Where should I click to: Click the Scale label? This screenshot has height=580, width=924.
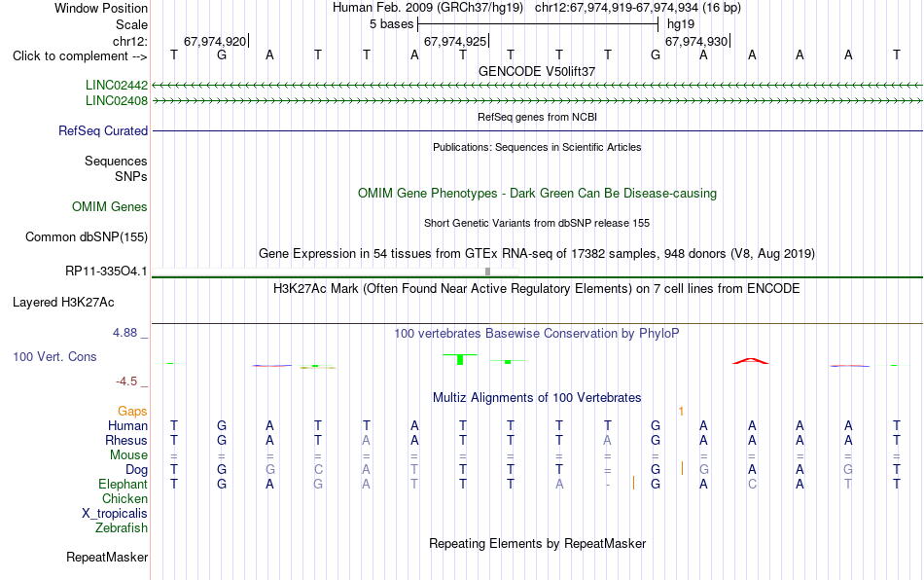click(131, 24)
